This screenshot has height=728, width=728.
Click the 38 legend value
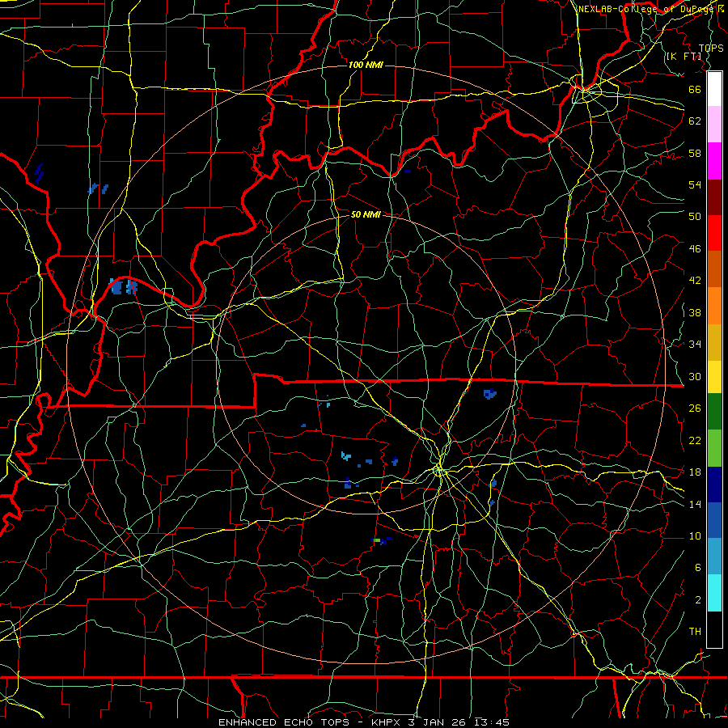pos(695,312)
